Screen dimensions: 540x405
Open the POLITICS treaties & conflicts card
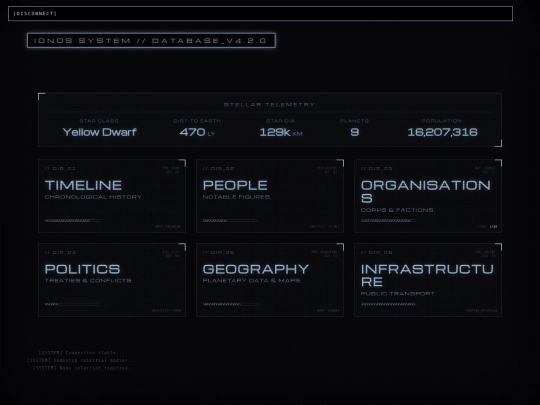(x=112, y=280)
